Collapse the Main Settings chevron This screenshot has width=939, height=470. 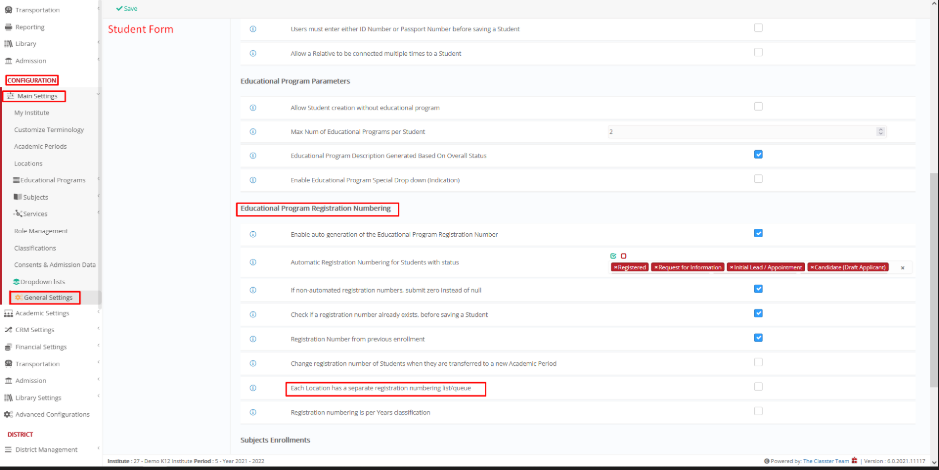click(x=98, y=95)
